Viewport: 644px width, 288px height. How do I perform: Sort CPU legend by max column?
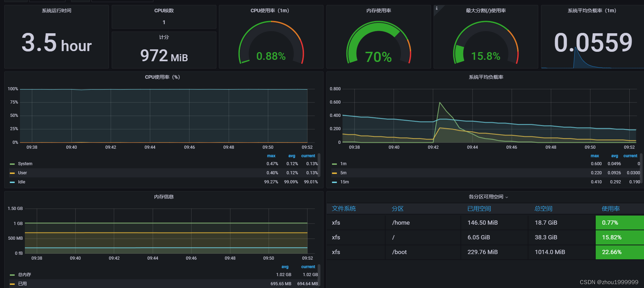click(x=271, y=156)
